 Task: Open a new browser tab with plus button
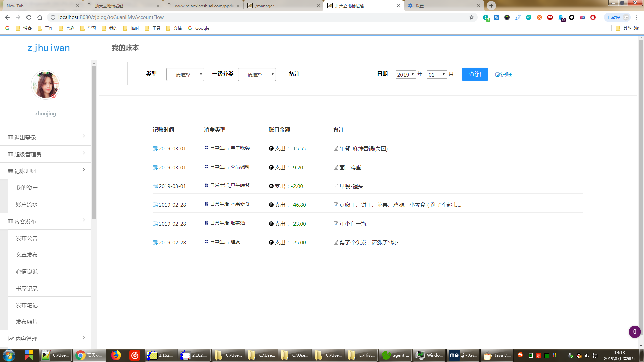pos(491,6)
